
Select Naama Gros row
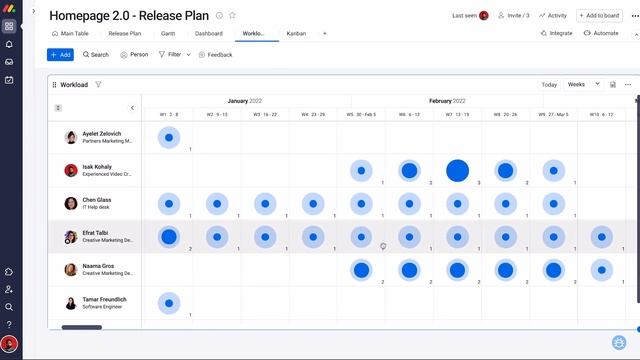[95, 270]
